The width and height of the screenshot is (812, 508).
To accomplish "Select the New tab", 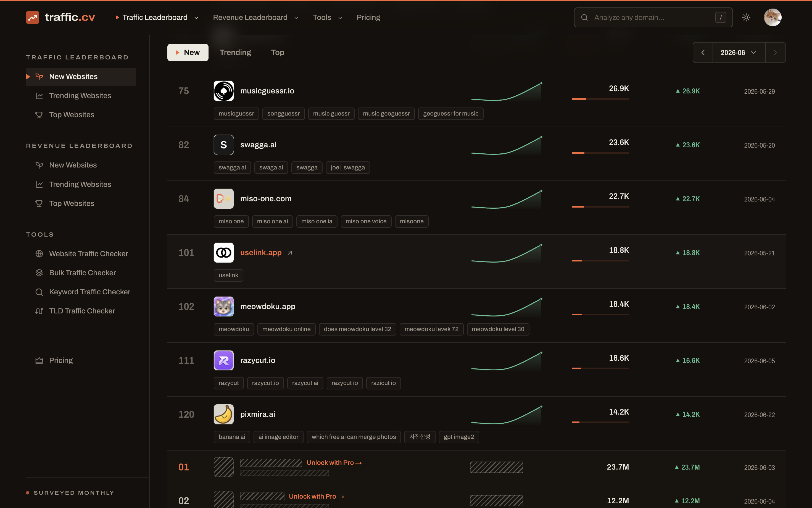I will [188, 53].
